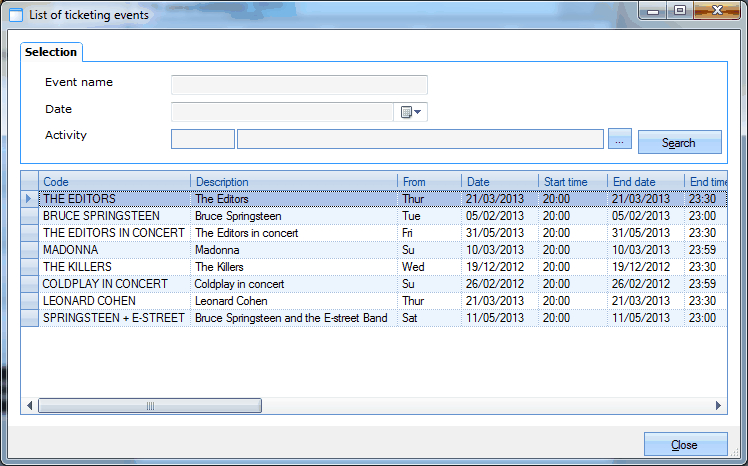Open the Date calendar dropdown
Image resolution: width=748 pixels, height=466 pixels.
(x=411, y=112)
